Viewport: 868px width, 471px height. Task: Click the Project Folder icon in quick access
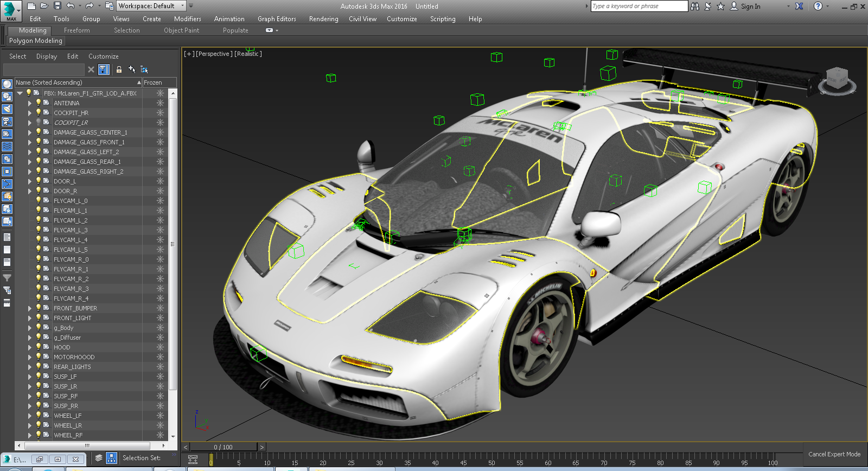tap(110, 6)
